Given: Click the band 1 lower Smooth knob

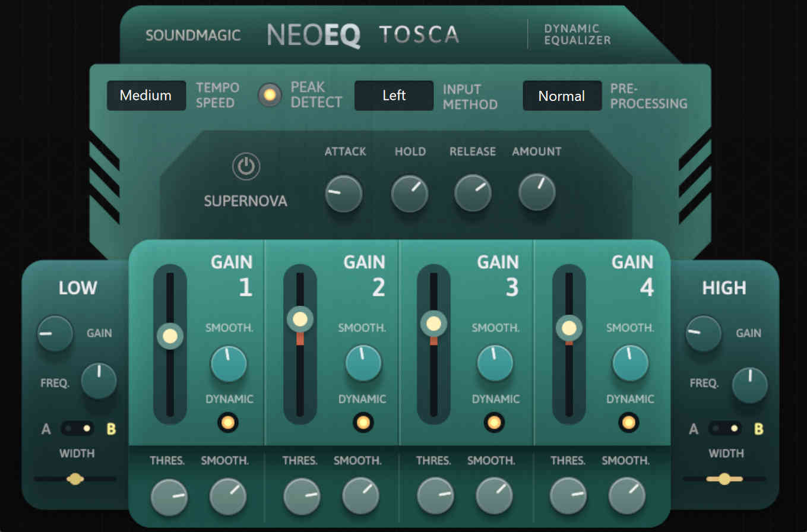Looking at the screenshot, I should (x=228, y=496).
